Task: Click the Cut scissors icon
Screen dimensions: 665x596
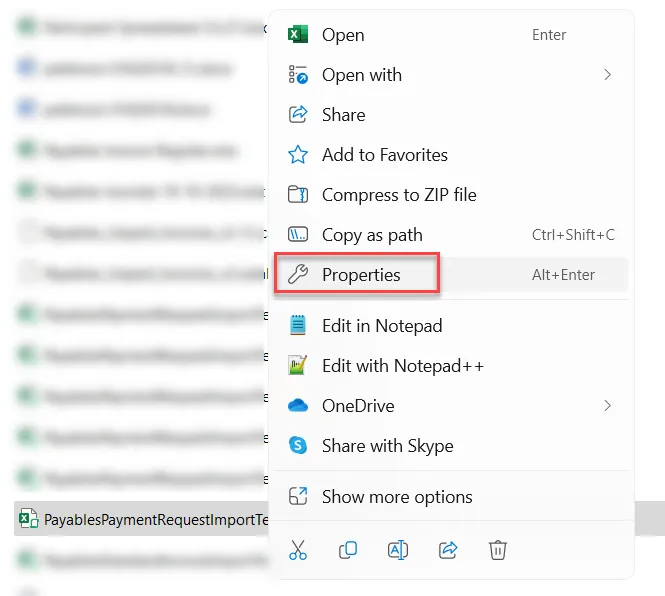Action: (298, 549)
